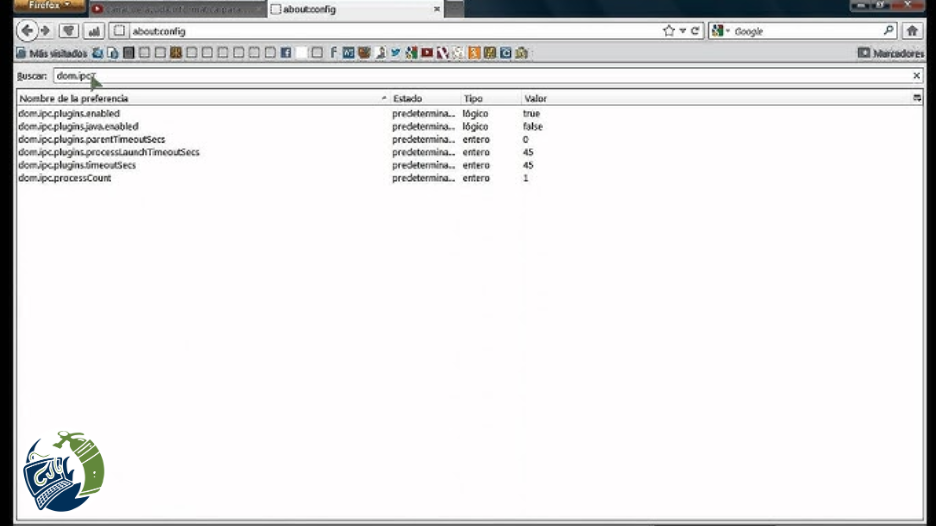Close the about:config tab
Screen dimensions: 936x526
(437, 9)
